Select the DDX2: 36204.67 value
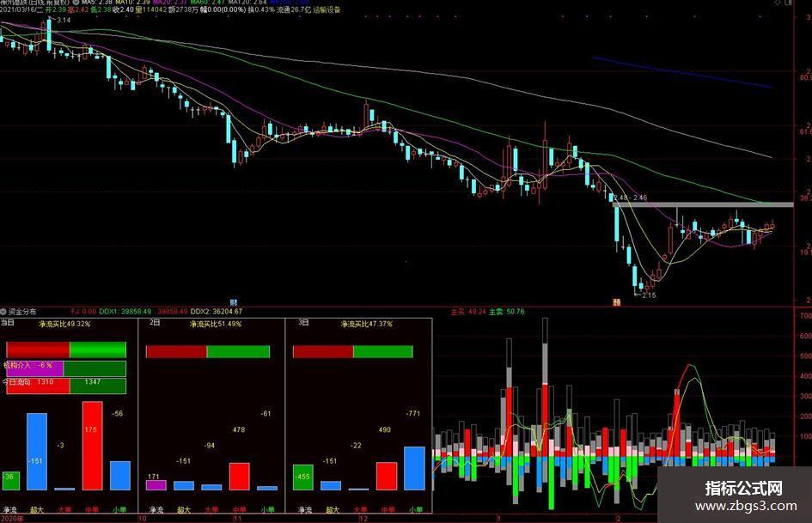The image size is (812, 523). coord(216,312)
